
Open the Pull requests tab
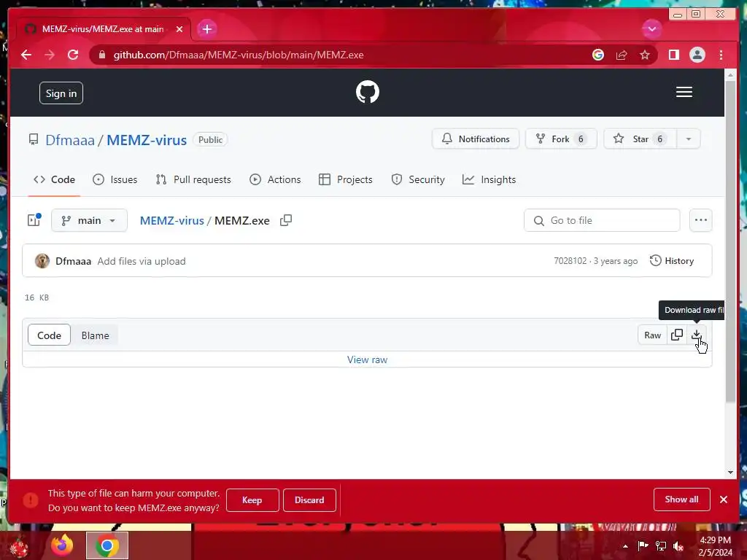(193, 179)
